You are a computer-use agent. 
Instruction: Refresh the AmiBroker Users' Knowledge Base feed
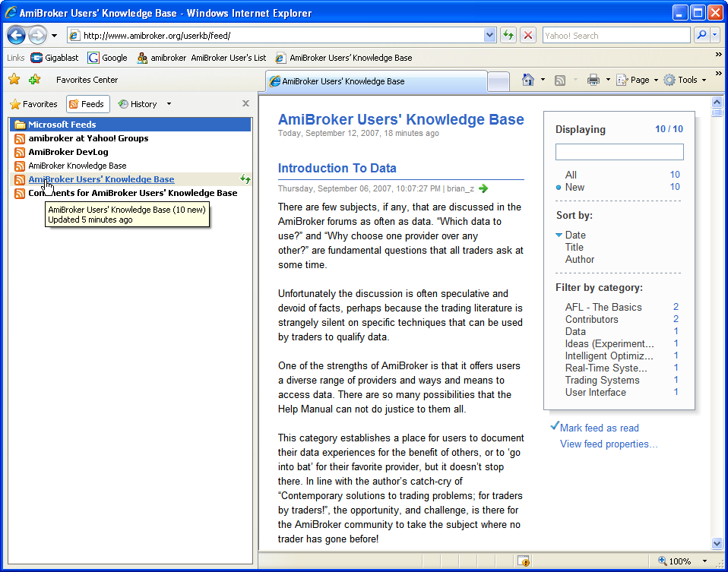[245, 179]
